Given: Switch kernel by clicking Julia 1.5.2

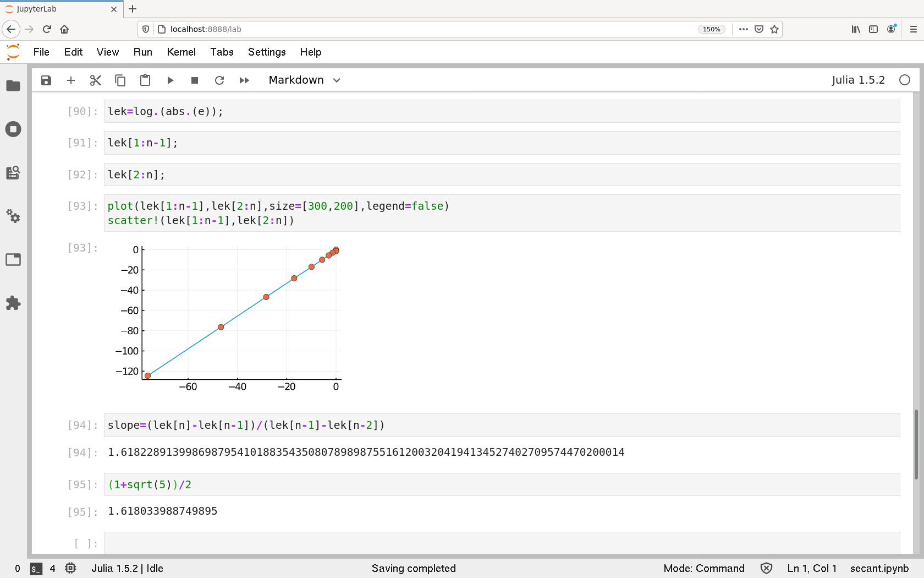Looking at the screenshot, I should tap(857, 80).
